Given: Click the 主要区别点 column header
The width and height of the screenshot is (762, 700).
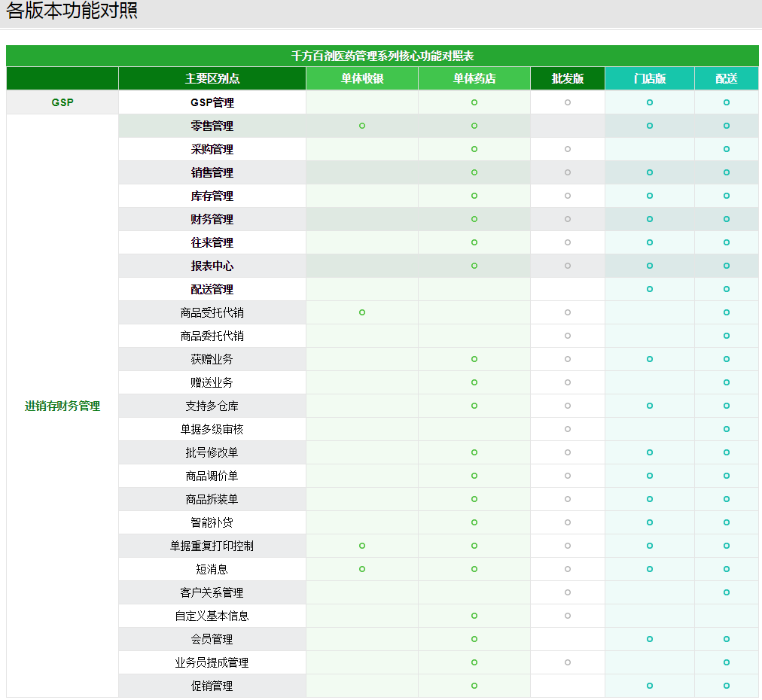Looking at the screenshot, I should [212, 79].
